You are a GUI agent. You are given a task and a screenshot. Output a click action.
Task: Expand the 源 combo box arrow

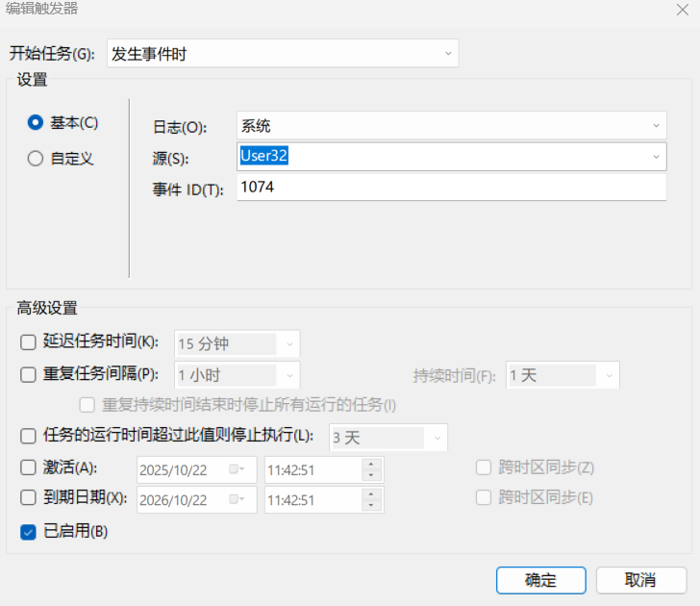pos(656,156)
